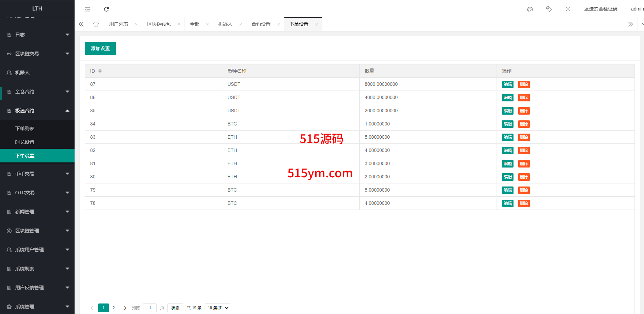
Task: Switch to the 用户列表 tab
Action: (119, 24)
